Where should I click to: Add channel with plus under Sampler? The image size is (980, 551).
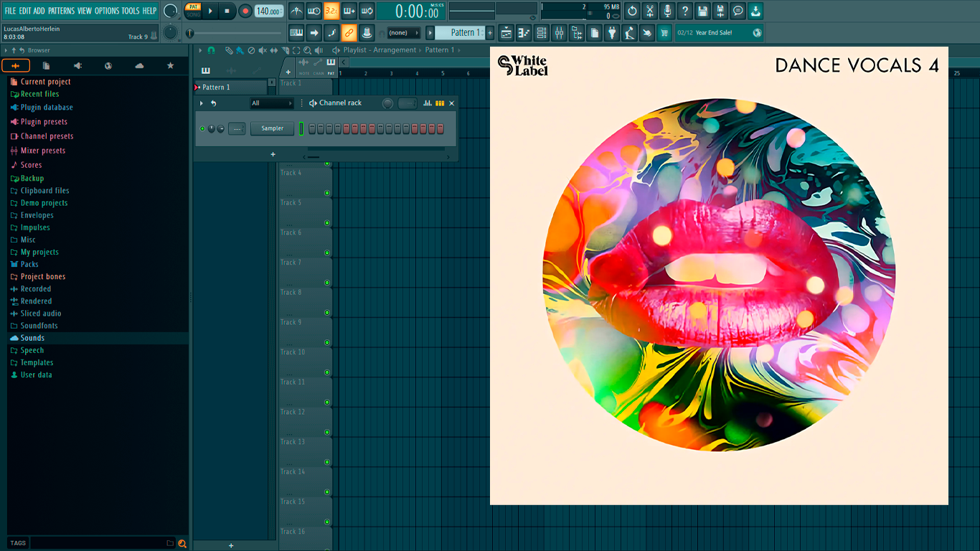(x=273, y=154)
